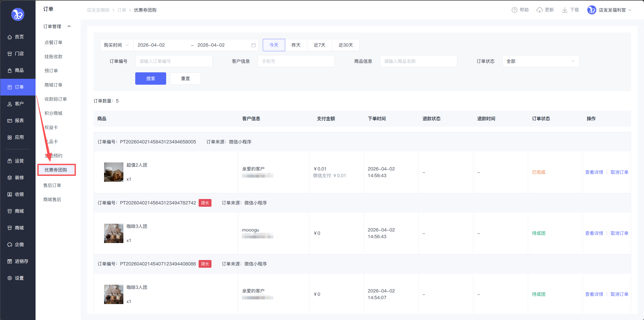
Task: View details of the 超值2人团 order
Action: click(594, 172)
